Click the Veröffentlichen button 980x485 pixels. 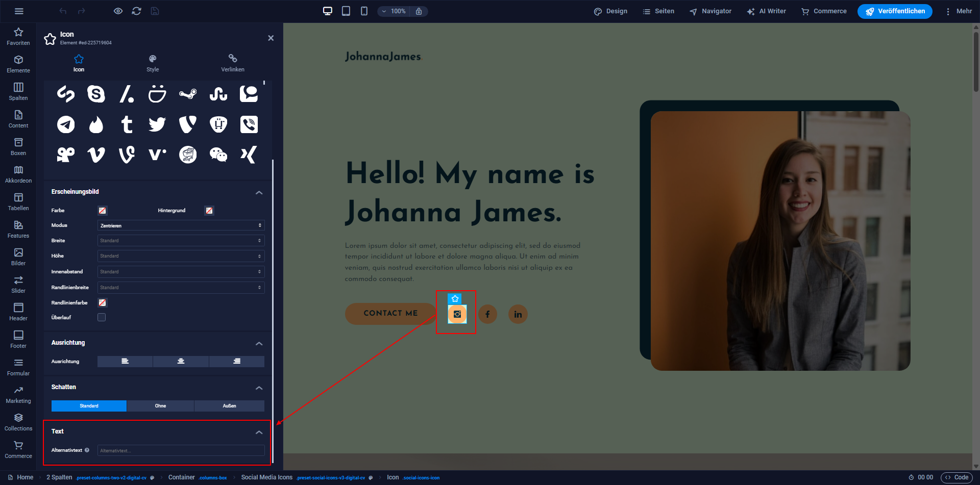[x=895, y=11]
